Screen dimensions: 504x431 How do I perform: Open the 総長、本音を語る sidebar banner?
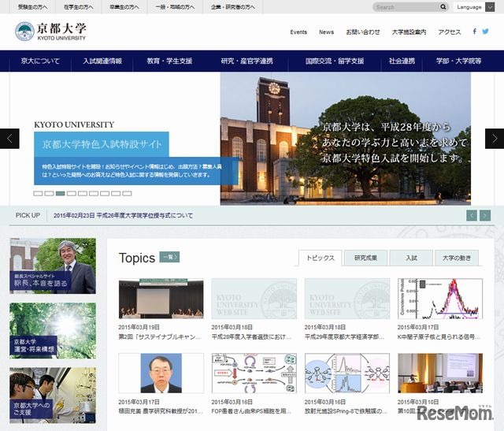[x=53, y=266]
